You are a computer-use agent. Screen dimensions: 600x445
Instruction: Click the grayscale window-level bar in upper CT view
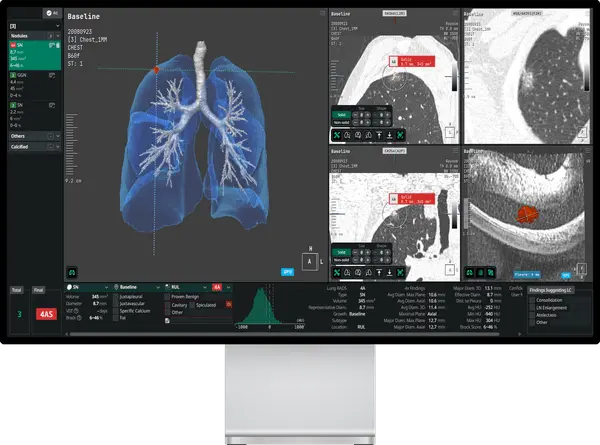click(x=454, y=77)
